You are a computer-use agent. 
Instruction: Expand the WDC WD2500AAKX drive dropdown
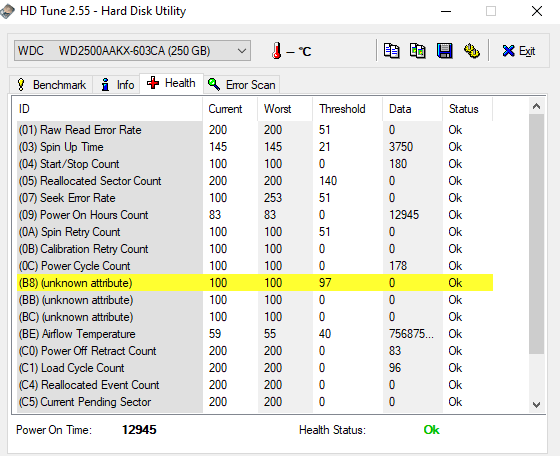(x=132, y=51)
